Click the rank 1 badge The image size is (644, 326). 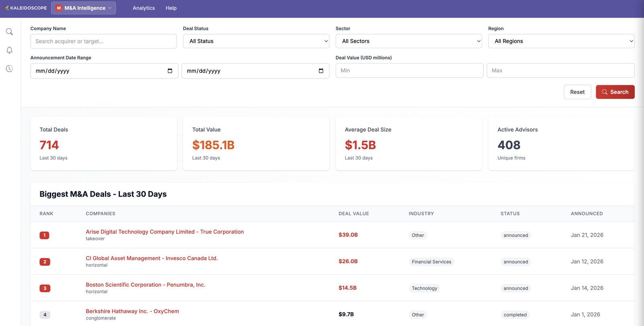pyautogui.click(x=44, y=235)
